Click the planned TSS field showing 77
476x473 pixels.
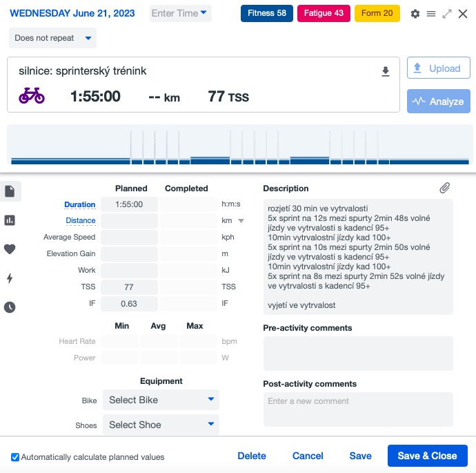click(x=129, y=287)
